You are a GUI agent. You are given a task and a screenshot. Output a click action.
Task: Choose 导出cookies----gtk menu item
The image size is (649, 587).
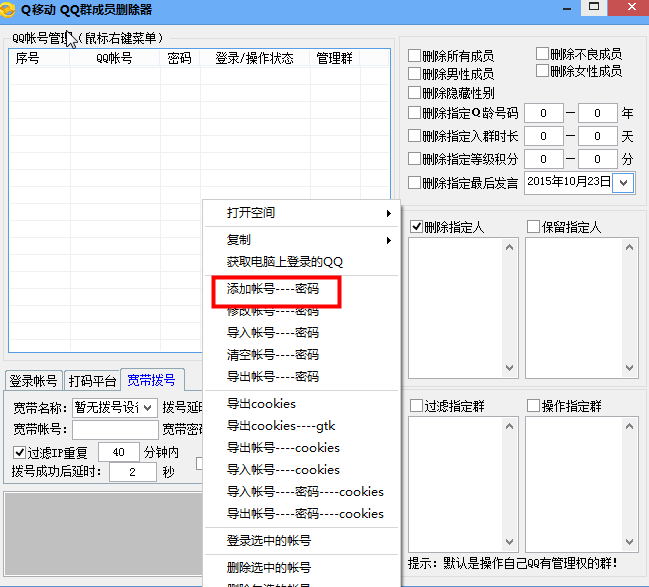pos(301,426)
